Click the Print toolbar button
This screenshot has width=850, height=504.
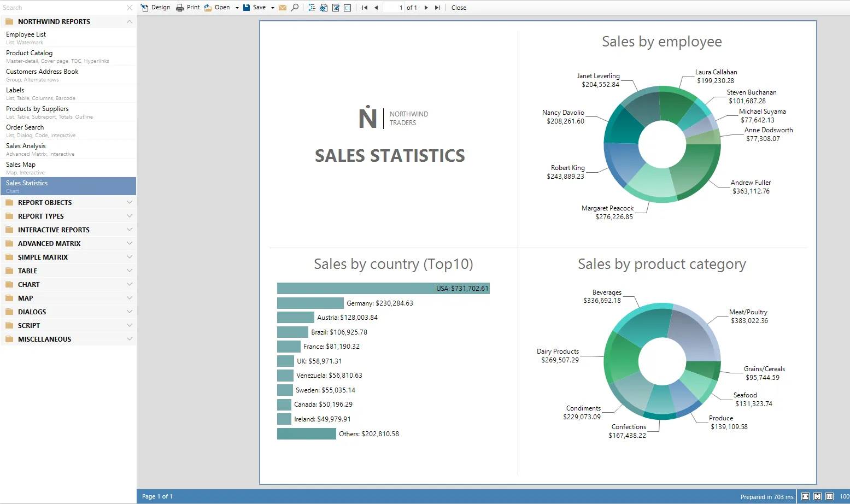coord(188,8)
